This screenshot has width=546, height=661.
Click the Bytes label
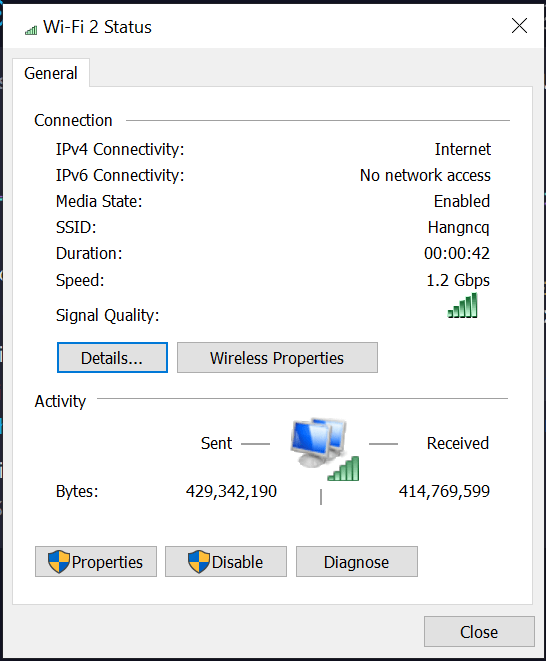point(77,492)
